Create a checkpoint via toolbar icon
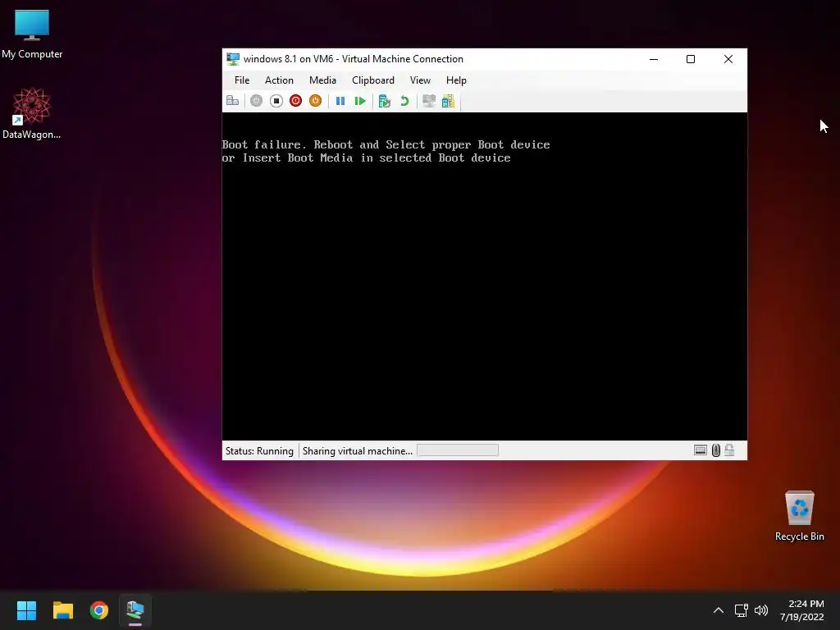The height and width of the screenshot is (630, 840). [384, 101]
